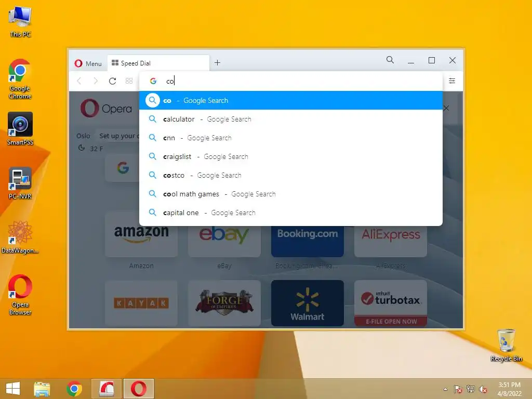
Task: Open the eBay speed dial tile
Action: coord(224,241)
